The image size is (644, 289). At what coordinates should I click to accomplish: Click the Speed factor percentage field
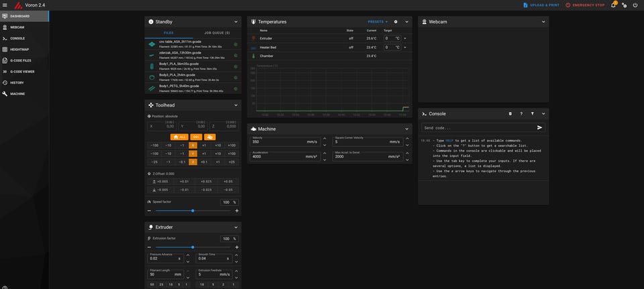pyautogui.click(x=229, y=203)
